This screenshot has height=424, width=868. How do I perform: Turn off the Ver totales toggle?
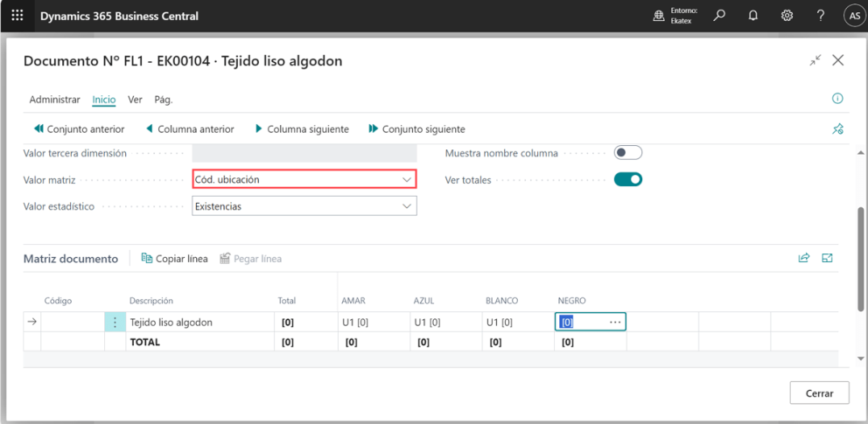tap(627, 180)
